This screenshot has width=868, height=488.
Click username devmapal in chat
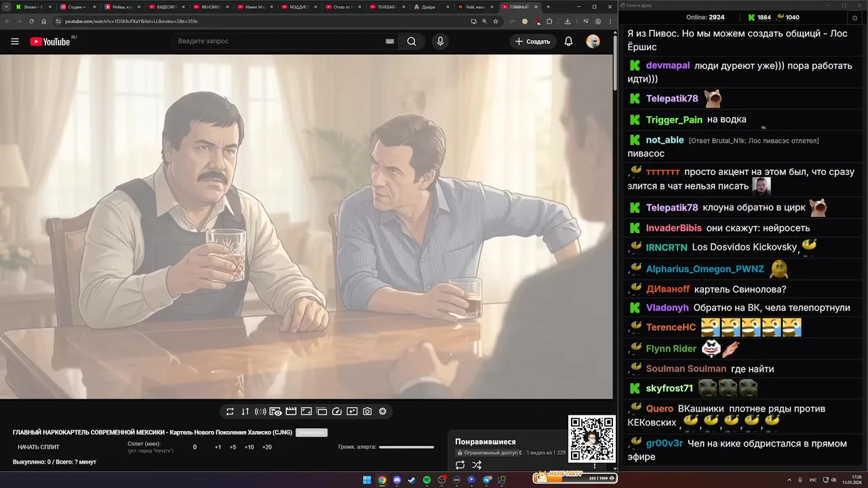coord(668,66)
